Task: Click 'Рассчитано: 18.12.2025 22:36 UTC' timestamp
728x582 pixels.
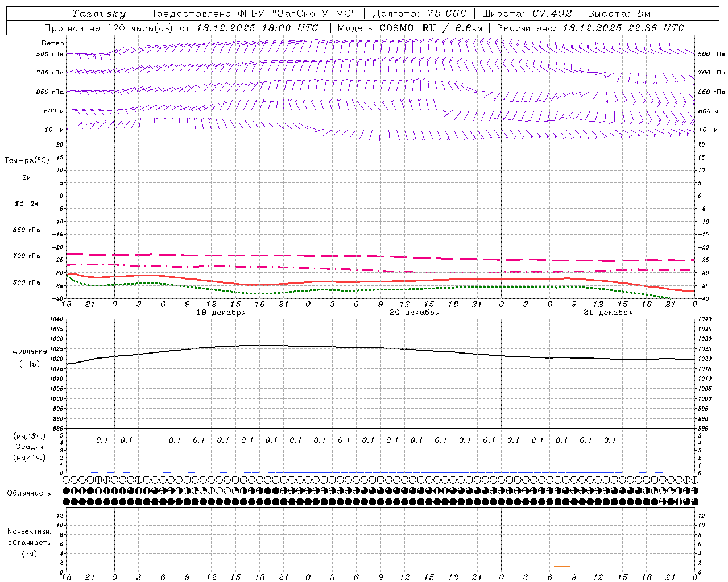Action: click(590, 28)
